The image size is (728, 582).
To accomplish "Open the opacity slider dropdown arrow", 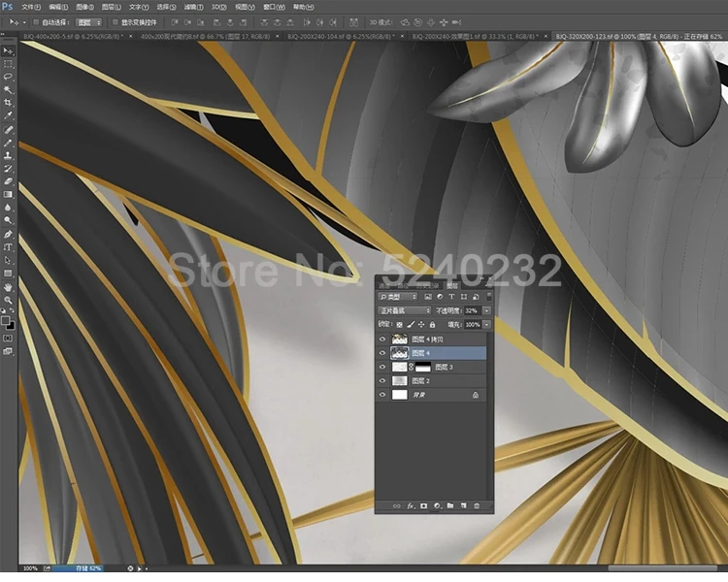I will [486, 310].
